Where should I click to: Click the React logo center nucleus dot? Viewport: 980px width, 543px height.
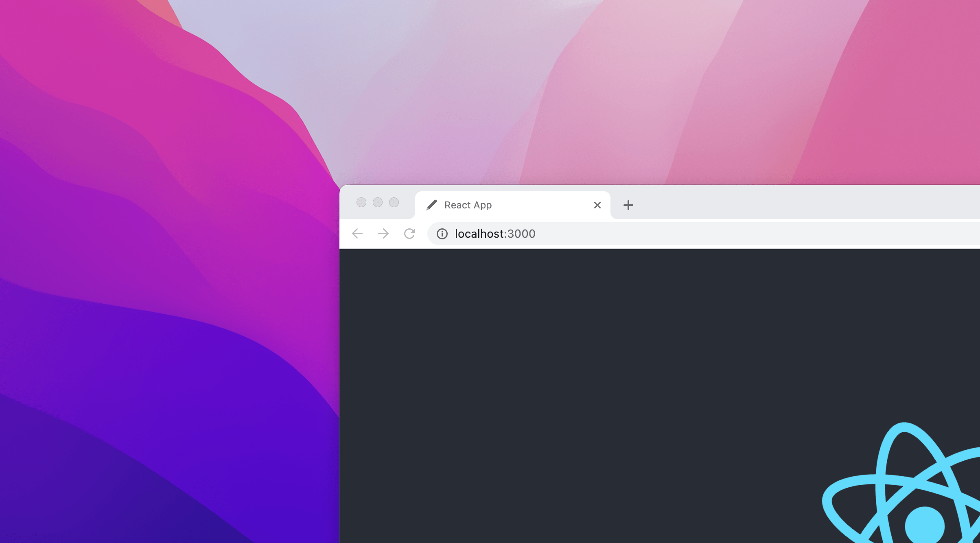click(924, 525)
